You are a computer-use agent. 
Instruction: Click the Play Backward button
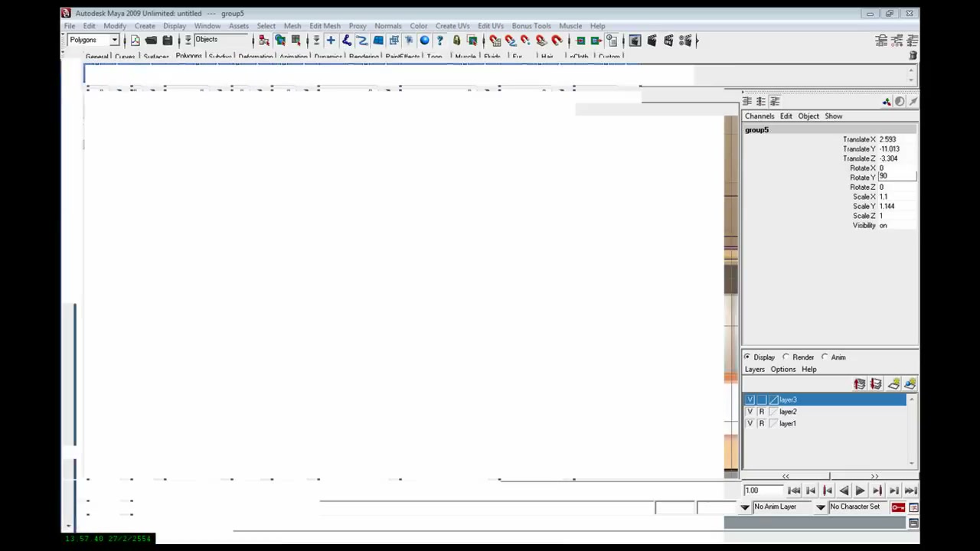844,491
